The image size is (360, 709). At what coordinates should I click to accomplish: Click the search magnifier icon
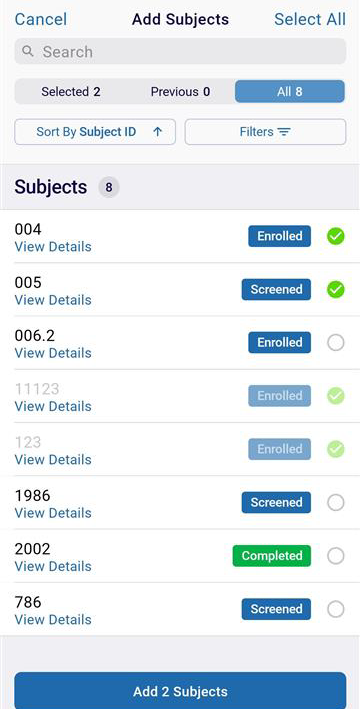tap(28, 52)
